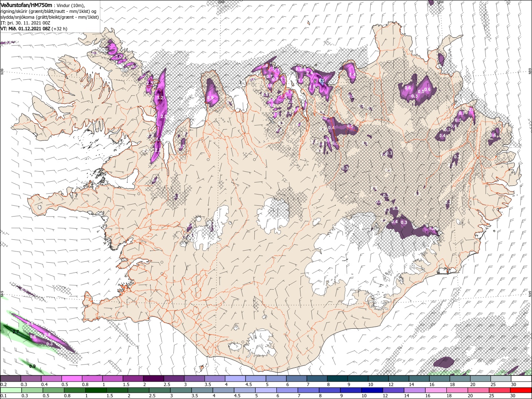532x399 pixels.
Task: Click the initial time line 'IT: þri. 30. 11. 2021 00Z'
Action: point(25,23)
